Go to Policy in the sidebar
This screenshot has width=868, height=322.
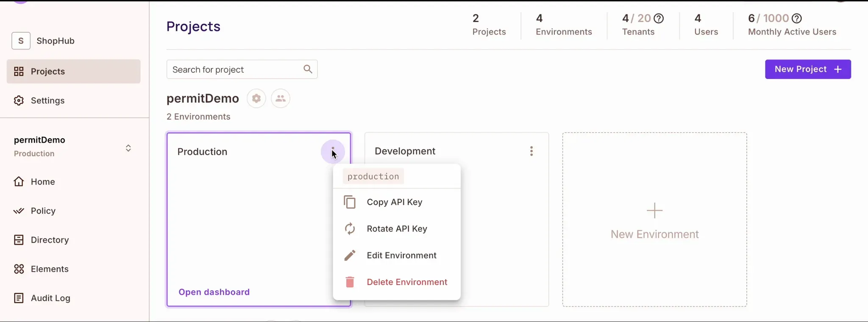pyautogui.click(x=43, y=211)
